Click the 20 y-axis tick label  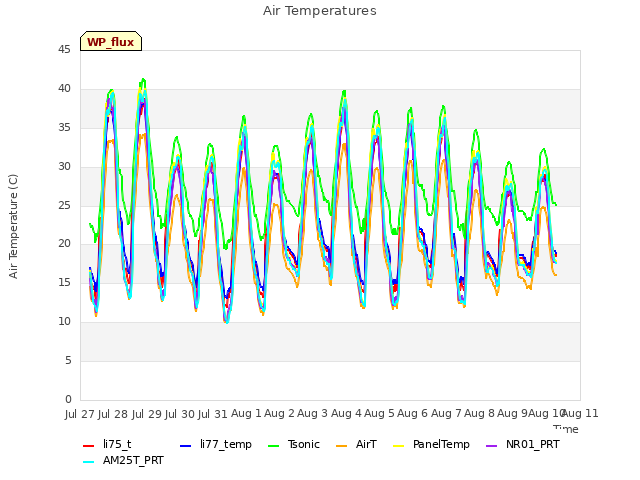click(x=64, y=244)
